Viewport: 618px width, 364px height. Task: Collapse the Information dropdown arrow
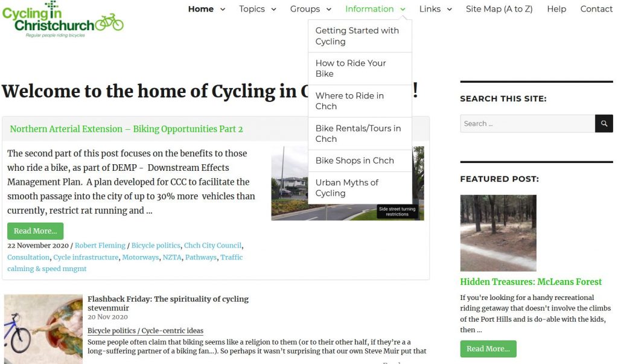pyautogui.click(x=403, y=9)
